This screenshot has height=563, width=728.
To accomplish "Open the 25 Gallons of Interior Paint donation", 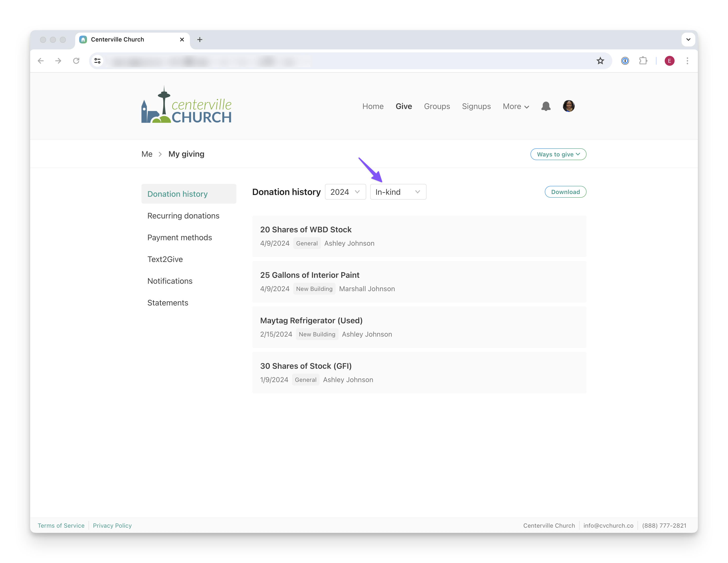I will click(x=310, y=275).
